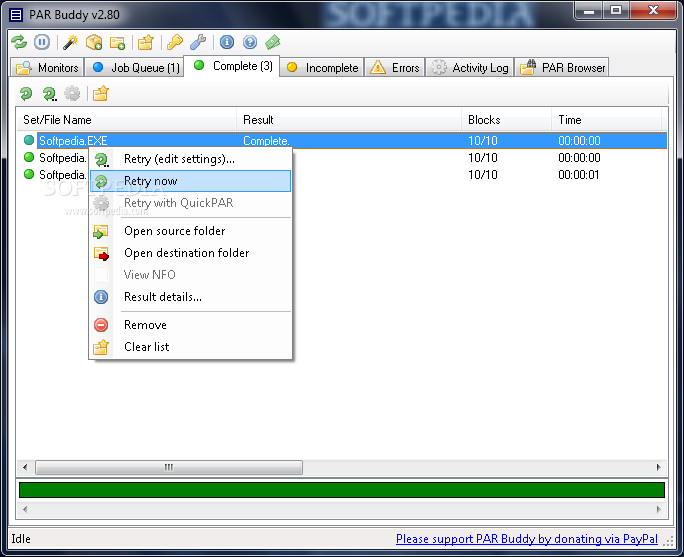Click the golden key icon
The height and width of the screenshot is (557, 684).
click(174, 42)
